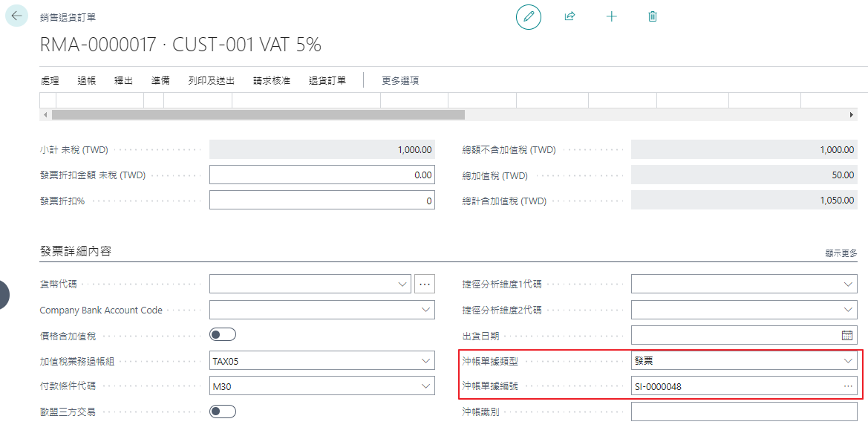The image size is (868, 439).
Task: Toggle the 價格含加值稅 switch
Action: 223,334
